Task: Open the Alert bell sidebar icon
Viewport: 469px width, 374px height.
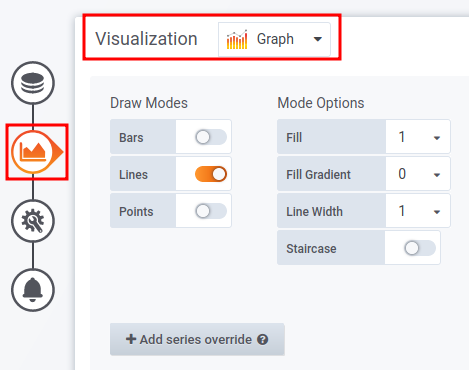Action: [x=33, y=290]
